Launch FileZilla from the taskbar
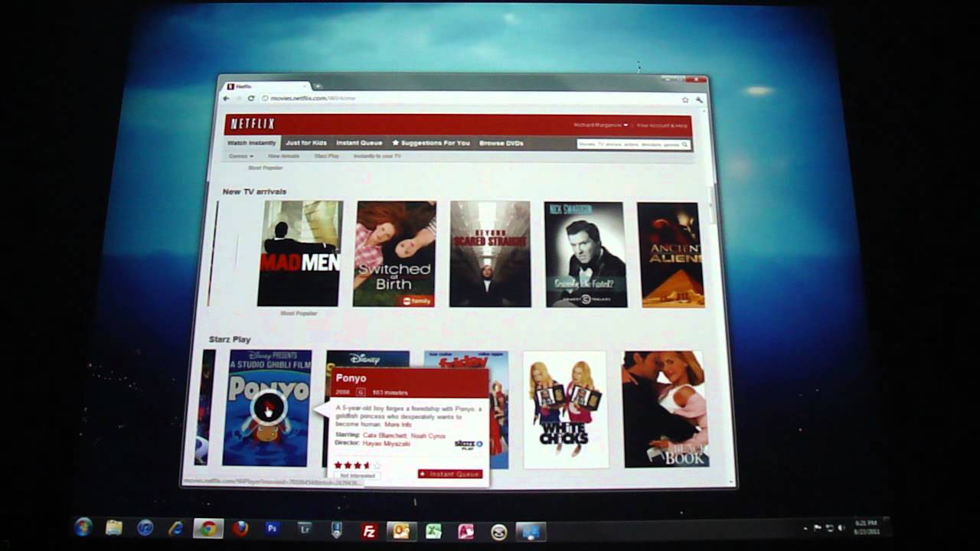This screenshot has width=980, height=551. (x=369, y=531)
